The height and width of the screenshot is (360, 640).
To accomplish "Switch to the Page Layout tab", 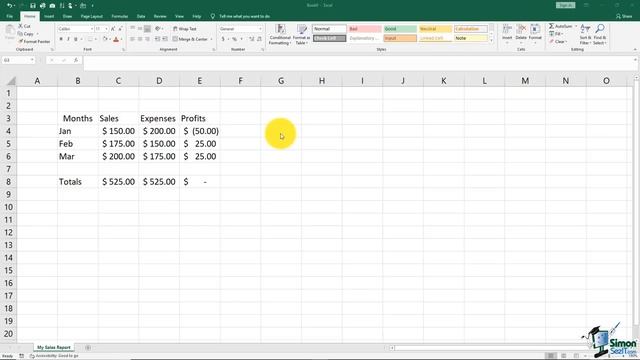I will pos(91,16).
